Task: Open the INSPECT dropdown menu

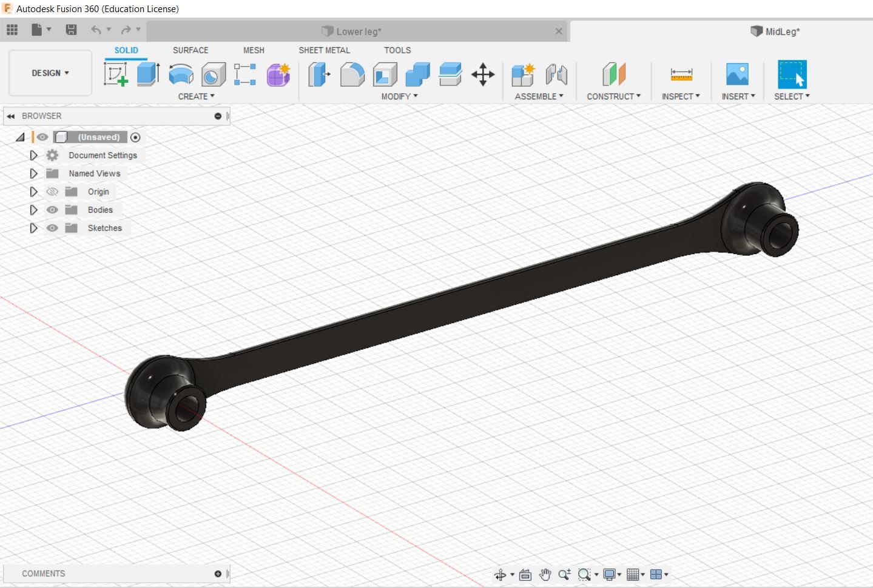Action: [x=681, y=96]
